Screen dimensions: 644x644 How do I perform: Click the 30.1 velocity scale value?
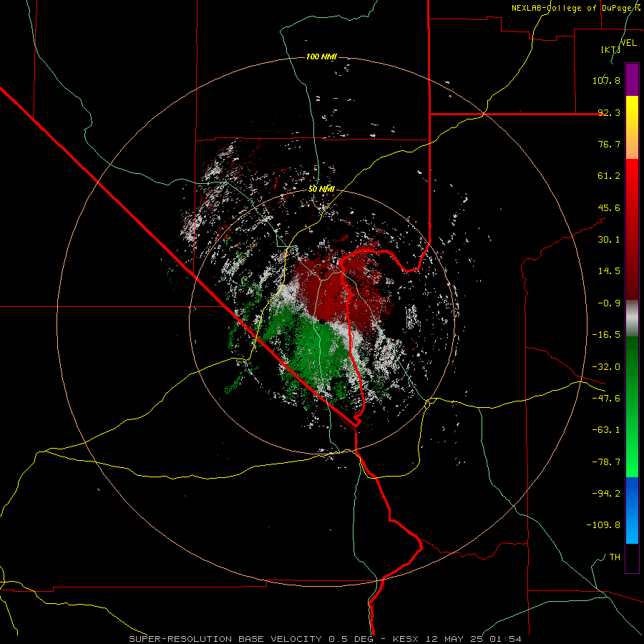coord(609,240)
